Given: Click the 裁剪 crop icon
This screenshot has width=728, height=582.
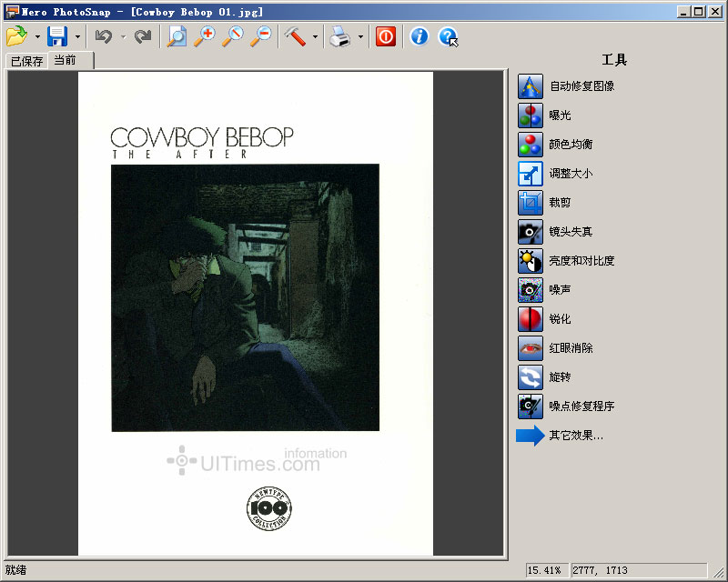Looking at the screenshot, I should pos(531,203).
